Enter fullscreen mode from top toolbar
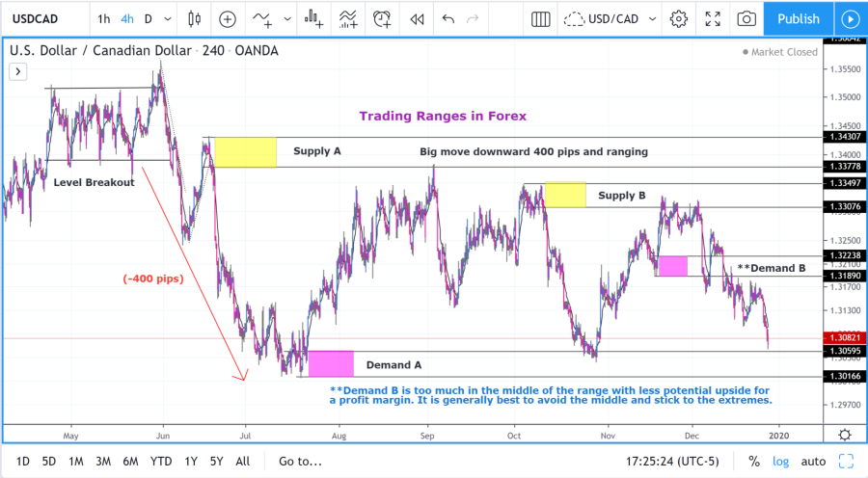This screenshot has width=868, height=478. 713,18
